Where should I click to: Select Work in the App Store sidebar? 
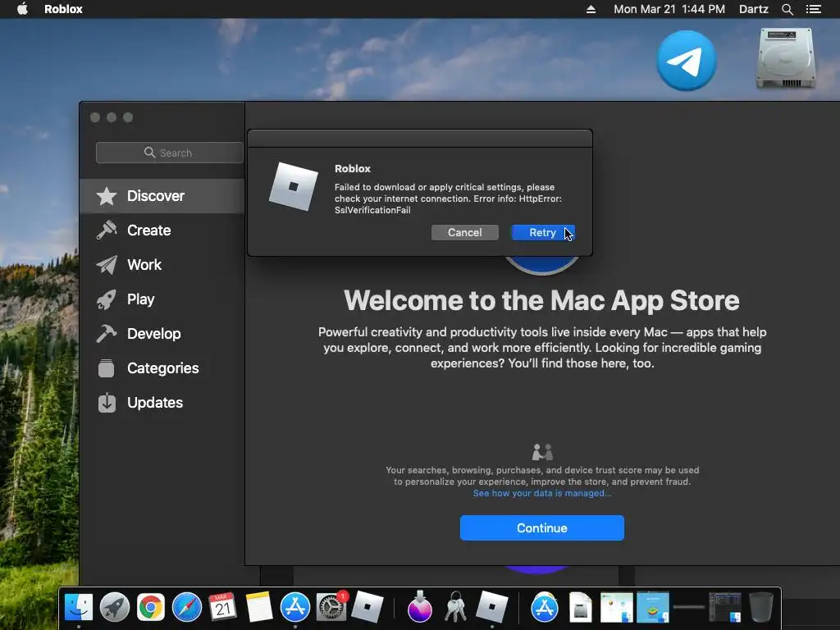(162, 265)
